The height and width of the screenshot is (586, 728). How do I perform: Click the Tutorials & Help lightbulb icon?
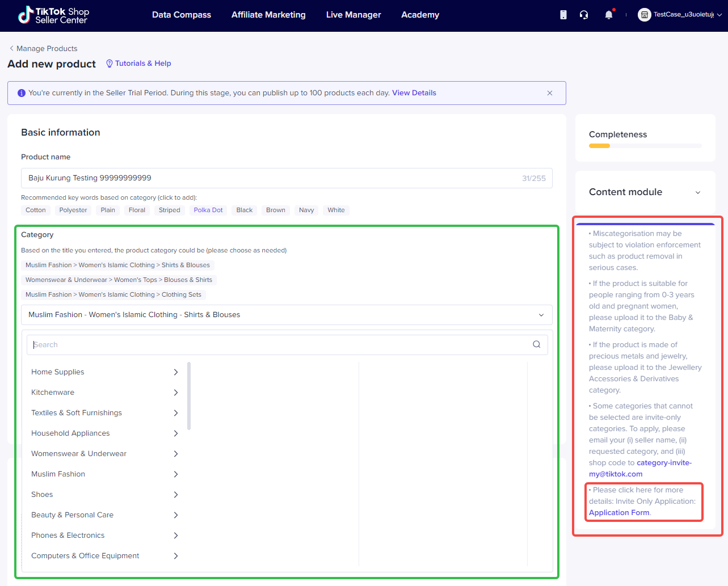tap(110, 64)
